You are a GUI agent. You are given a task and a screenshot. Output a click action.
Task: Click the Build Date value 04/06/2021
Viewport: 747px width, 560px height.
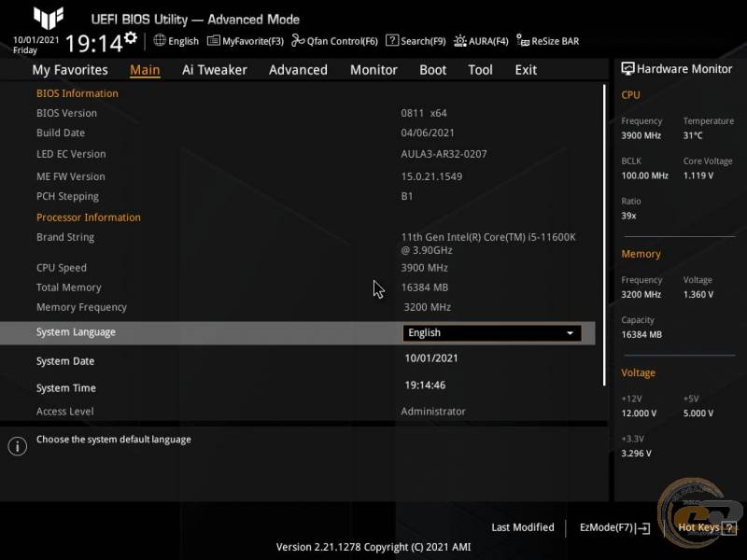(428, 133)
